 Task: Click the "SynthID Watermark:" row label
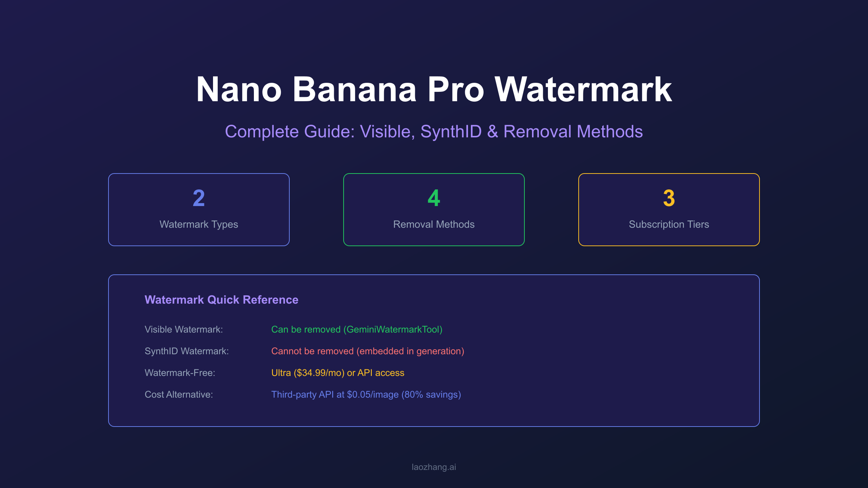[187, 351]
